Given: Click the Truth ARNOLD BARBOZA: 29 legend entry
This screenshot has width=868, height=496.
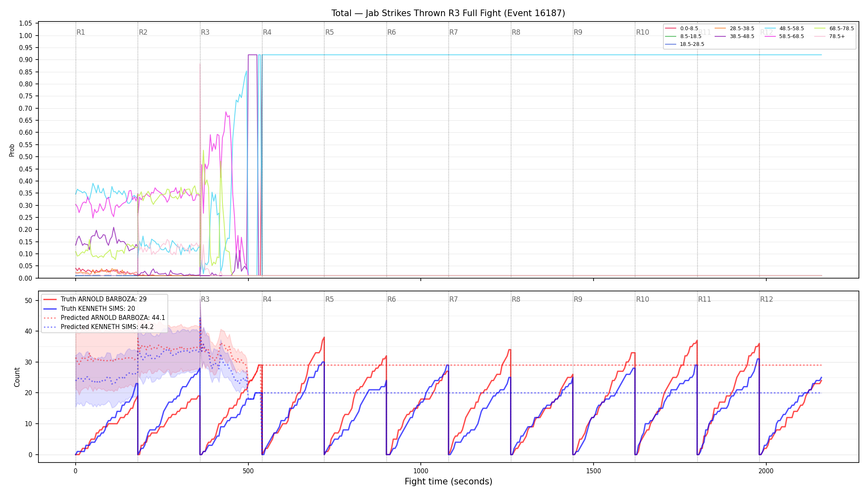Looking at the screenshot, I should point(95,299).
